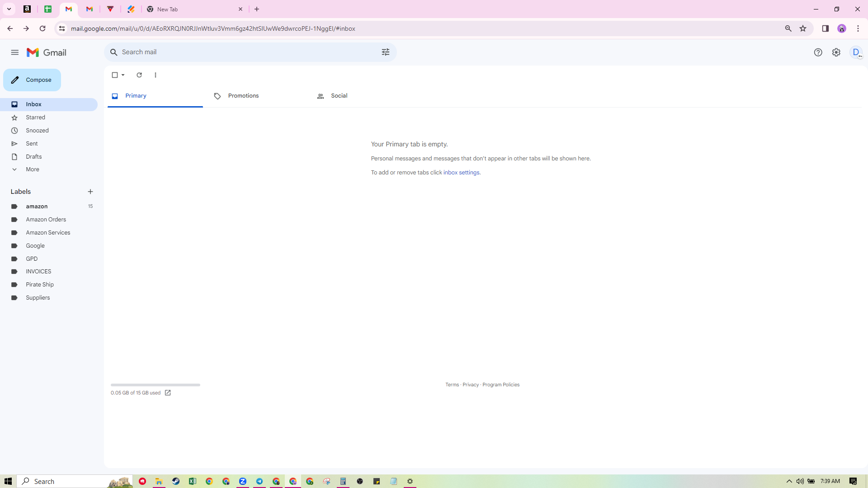Image resolution: width=868 pixels, height=488 pixels.
Task: Open Gmail Support help icon
Action: (x=818, y=52)
